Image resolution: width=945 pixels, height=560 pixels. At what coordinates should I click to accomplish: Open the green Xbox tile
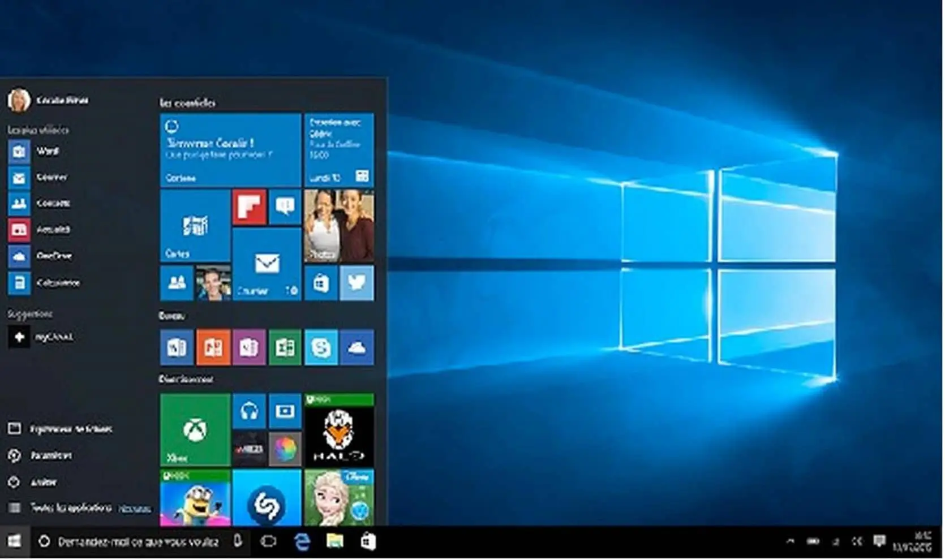[195, 430]
